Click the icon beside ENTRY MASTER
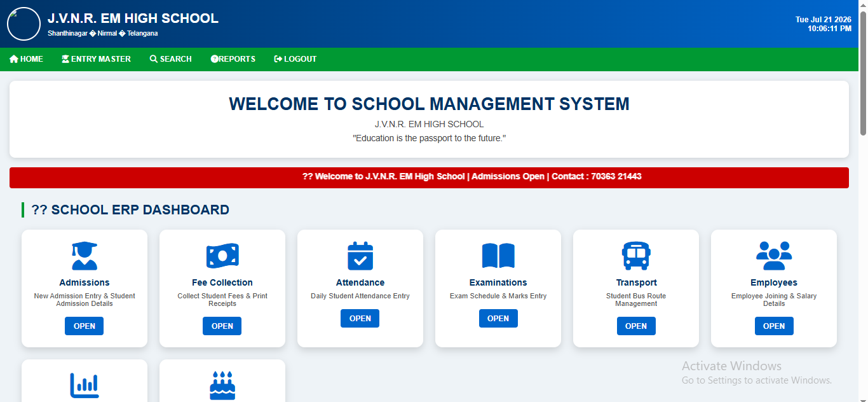The width and height of the screenshot is (868, 402). point(65,59)
